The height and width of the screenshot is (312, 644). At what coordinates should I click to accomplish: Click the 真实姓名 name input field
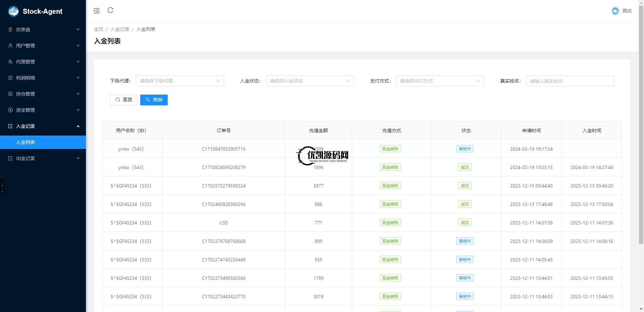[570, 81]
